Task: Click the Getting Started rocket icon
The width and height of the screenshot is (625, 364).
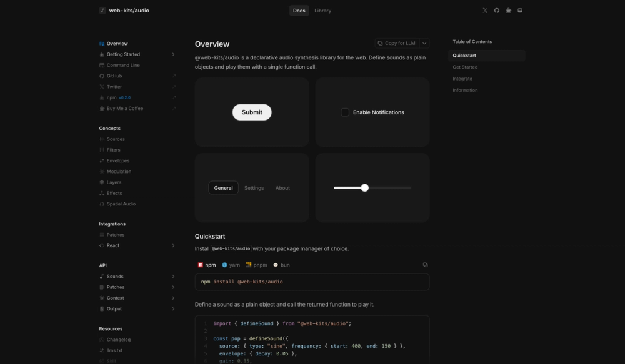Action: pyautogui.click(x=102, y=54)
